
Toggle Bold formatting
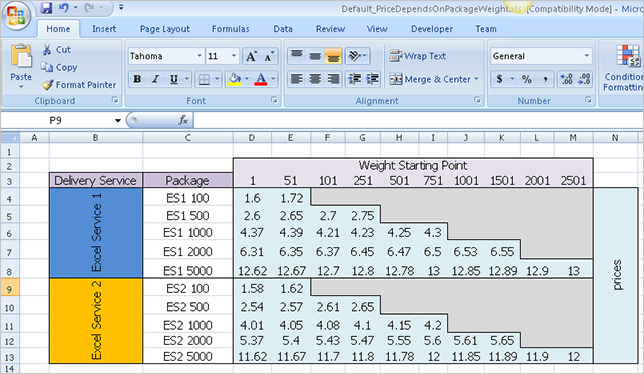click(x=137, y=79)
